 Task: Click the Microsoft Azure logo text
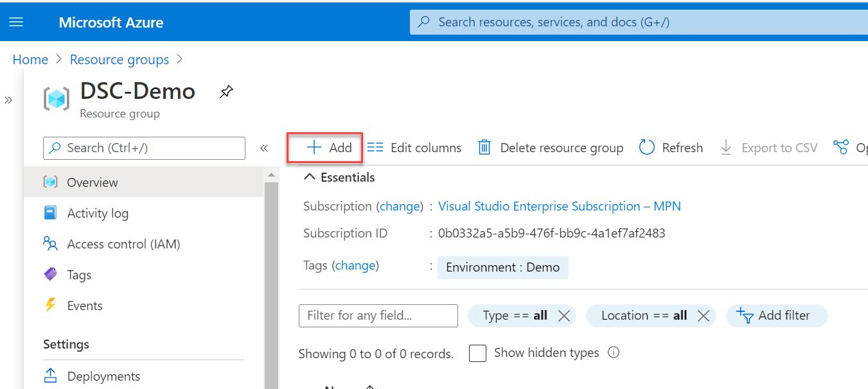click(x=111, y=22)
